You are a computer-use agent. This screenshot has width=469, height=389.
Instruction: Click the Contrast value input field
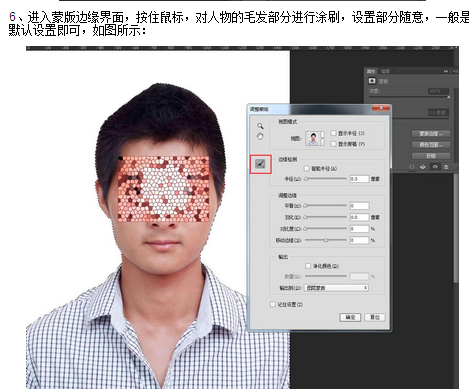(x=359, y=229)
